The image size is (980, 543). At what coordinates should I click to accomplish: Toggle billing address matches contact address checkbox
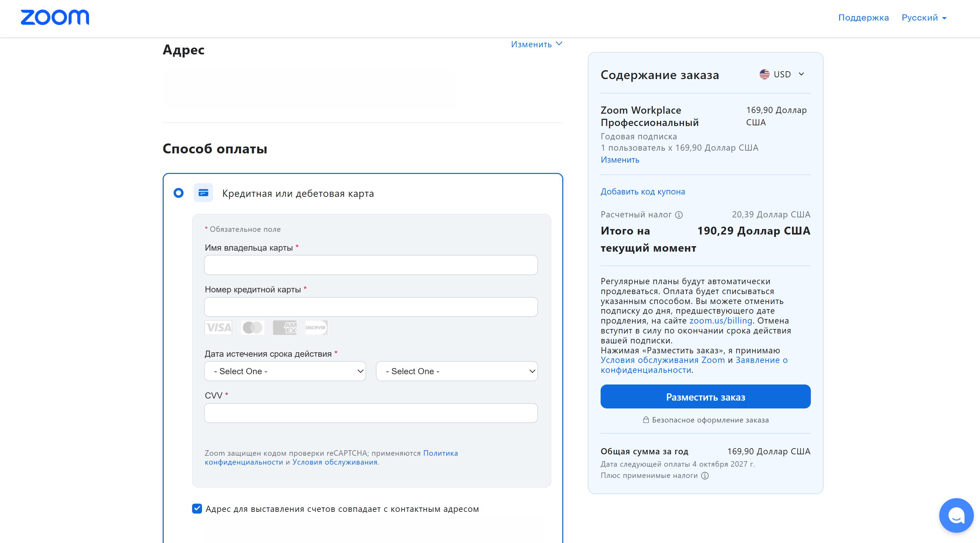[197, 508]
